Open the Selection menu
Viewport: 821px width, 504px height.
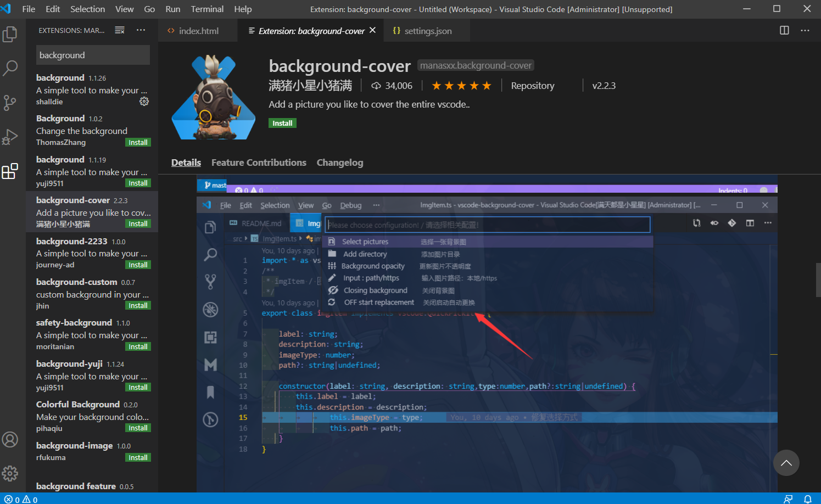(x=87, y=9)
